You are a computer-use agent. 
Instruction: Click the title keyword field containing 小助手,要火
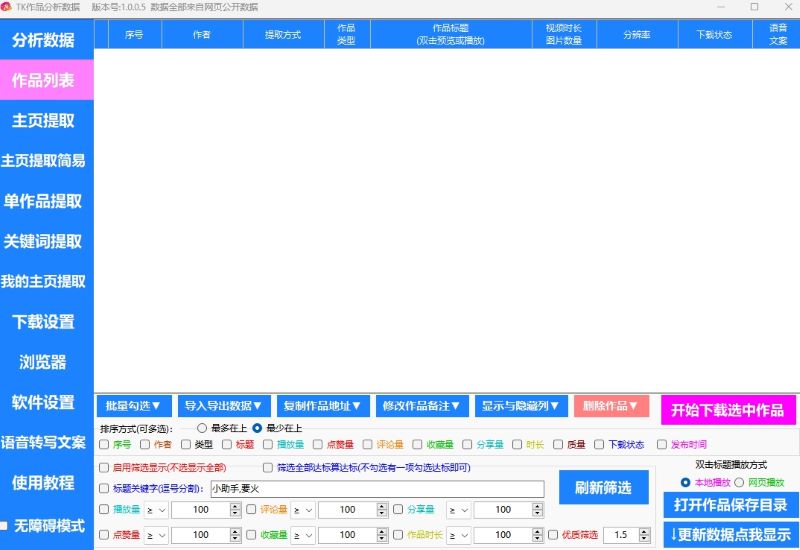[x=378, y=489]
